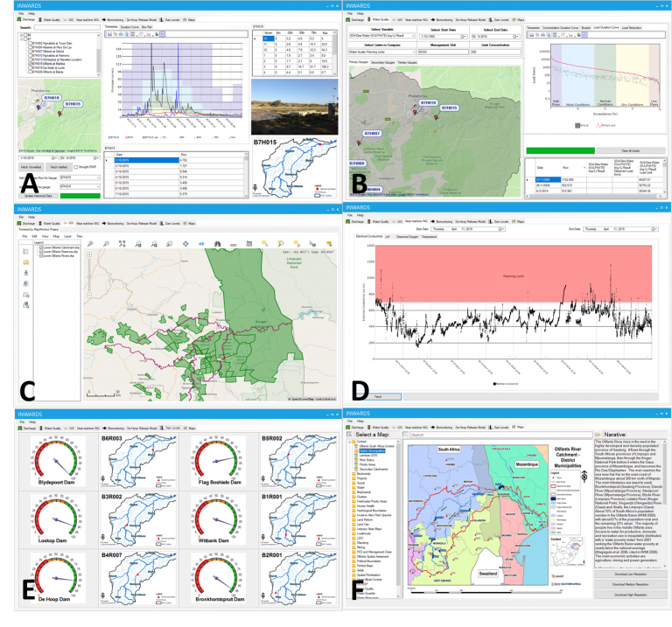Click the Fetch Verified button

[x=59, y=167]
